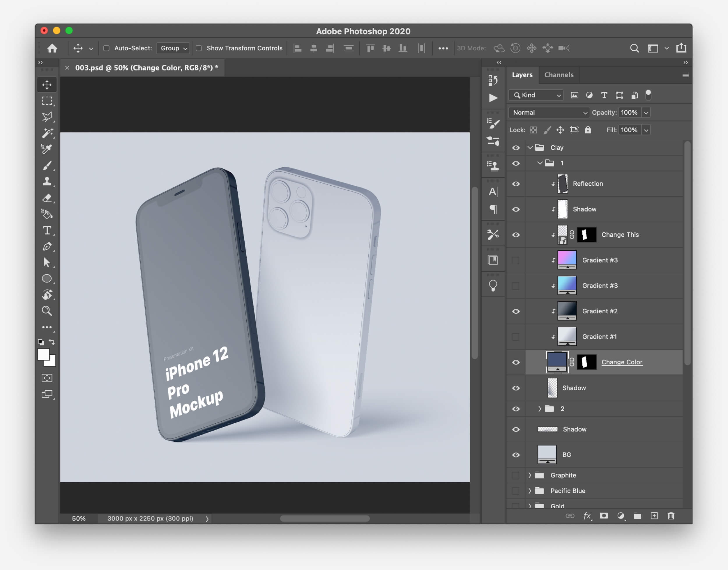This screenshot has height=570, width=728.
Task: Lock layer position icon
Action: tap(560, 130)
